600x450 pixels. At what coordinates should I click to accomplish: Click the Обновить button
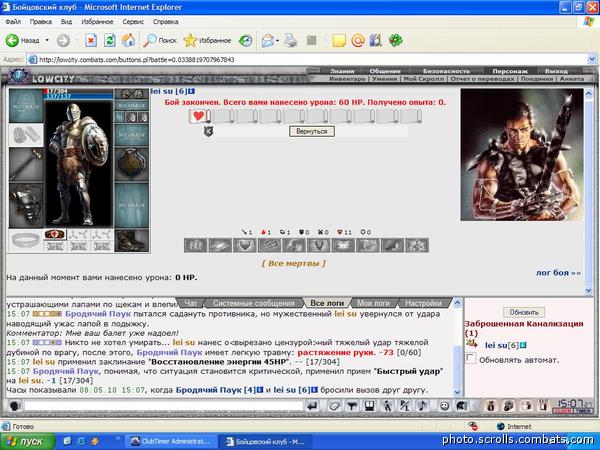[523, 312]
